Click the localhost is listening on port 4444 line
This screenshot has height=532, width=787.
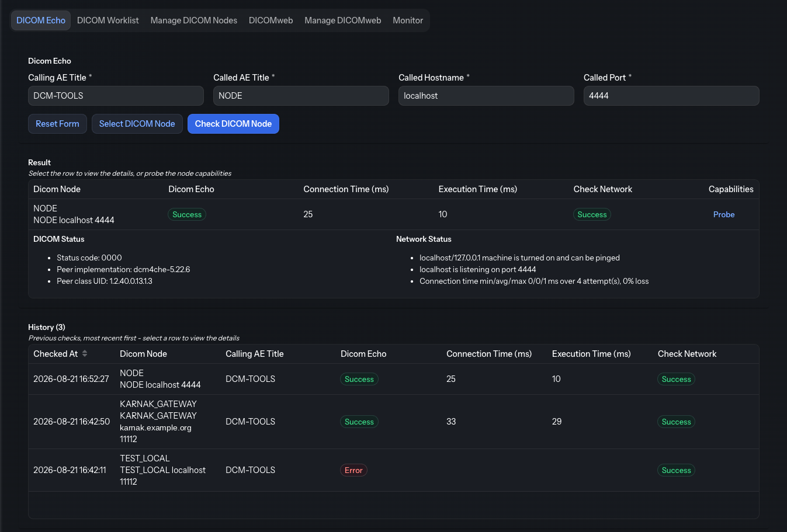tap(478, 269)
